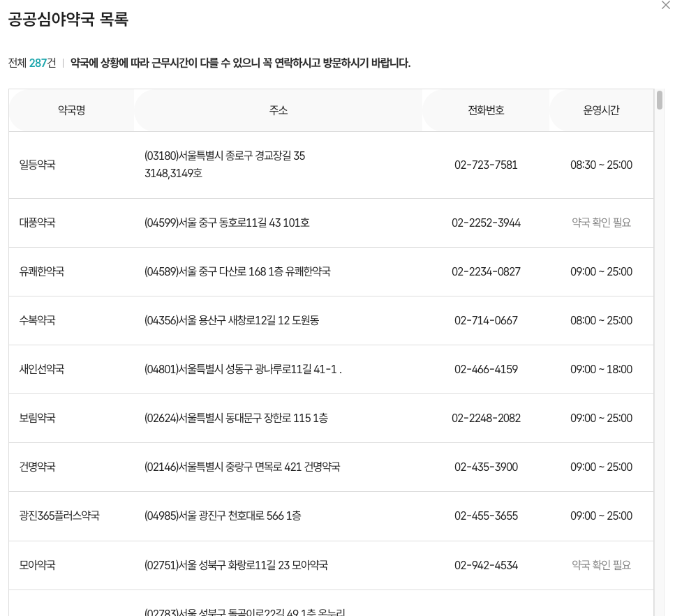Screen dimensions: 675x616
Task: Click phone number 02-2248-2082 for 보림약국
Action: tap(486, 419)
